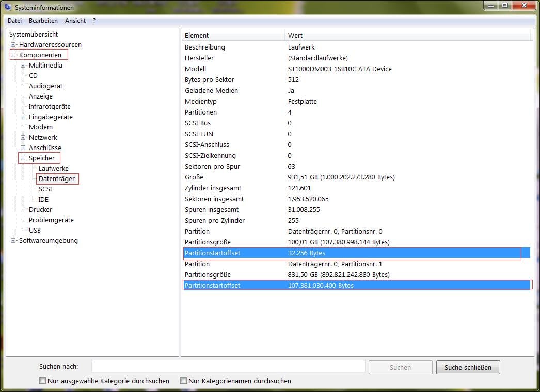Enable Nur ausgewählte Kategorie durchsuchen
Image resolution: width=540 pixels, height=392 pixels.
(x=42, y=380)
